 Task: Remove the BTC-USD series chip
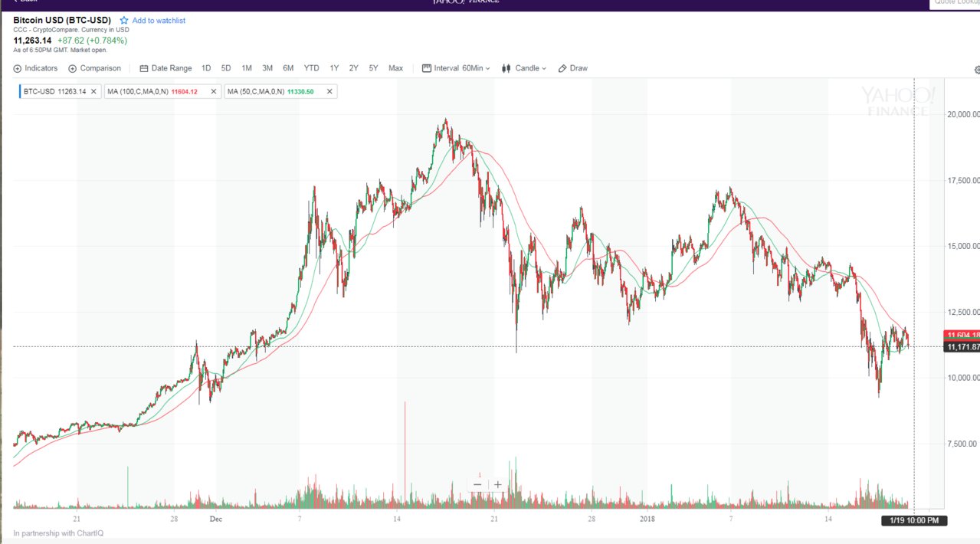(93, 91)
